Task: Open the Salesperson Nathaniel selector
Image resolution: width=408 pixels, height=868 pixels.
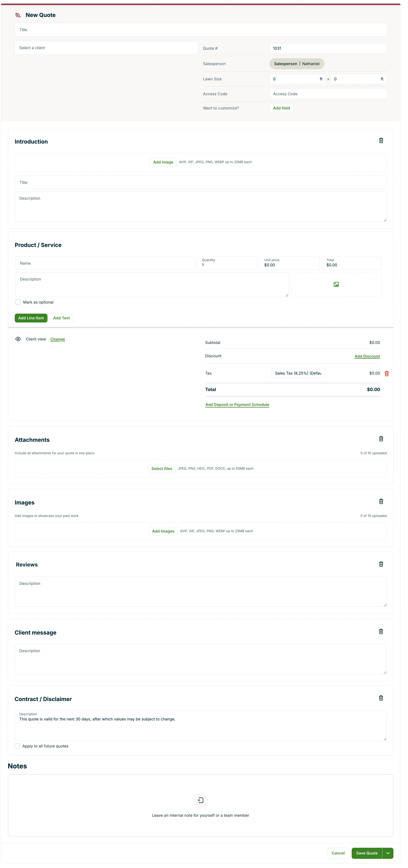Action: [297, 64]
